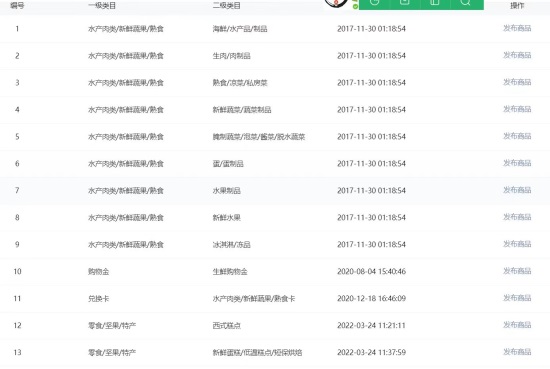Click 发布商品 for 新鲜蛋糕/低温糕点/短保烘焙 row

(517, 352)
